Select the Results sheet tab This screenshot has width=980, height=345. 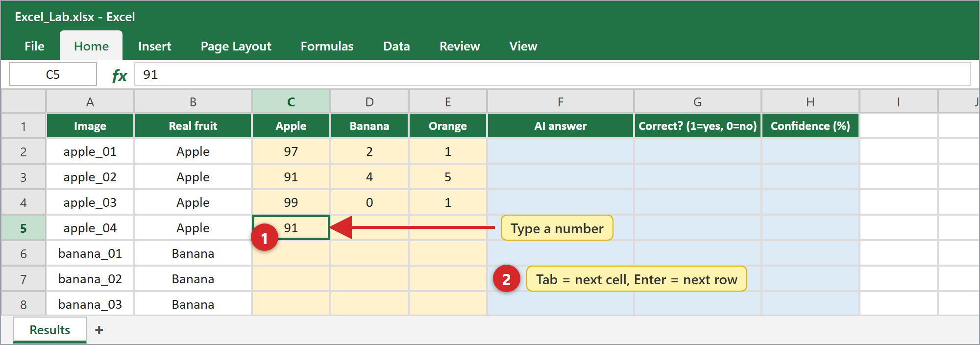[x=50, y=330]
